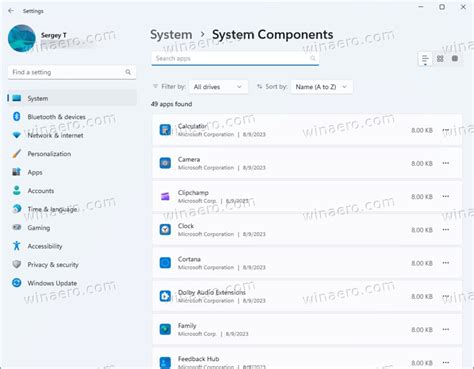Click the Clipchamp app icon
Image resolution: width=474 pixels, height=369 pixels.
click(x=165, y=197)
